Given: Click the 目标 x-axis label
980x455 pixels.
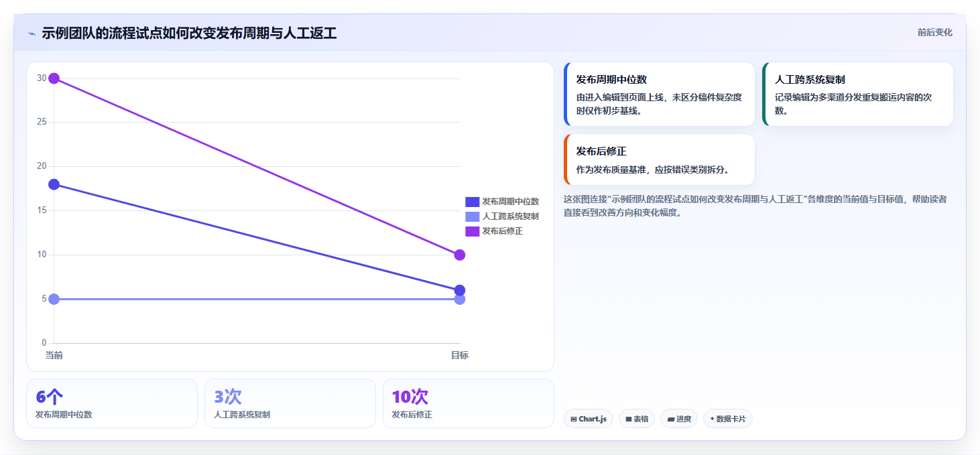Looking at the screenshot, I should 460,355.
